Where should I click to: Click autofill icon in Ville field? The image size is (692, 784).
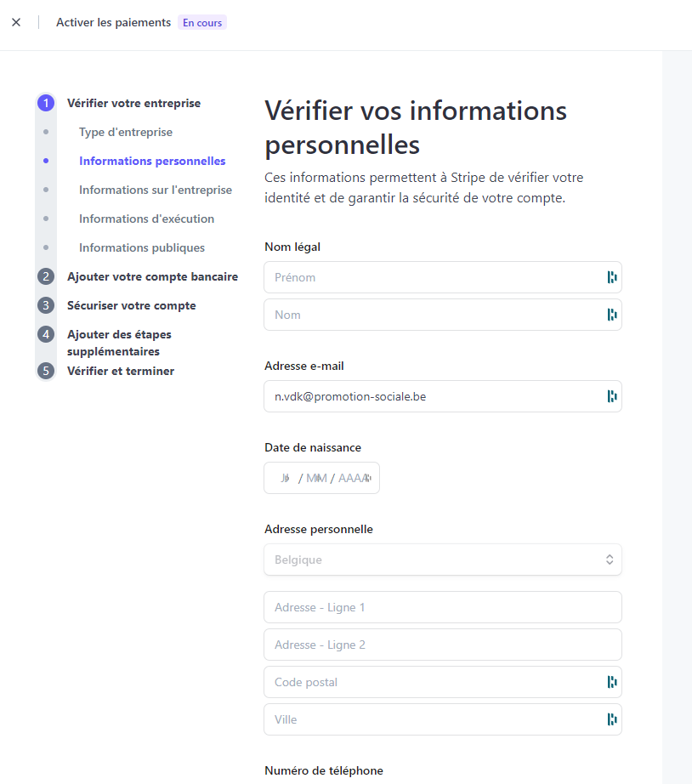pyautogui.click(x=612, y=719)
